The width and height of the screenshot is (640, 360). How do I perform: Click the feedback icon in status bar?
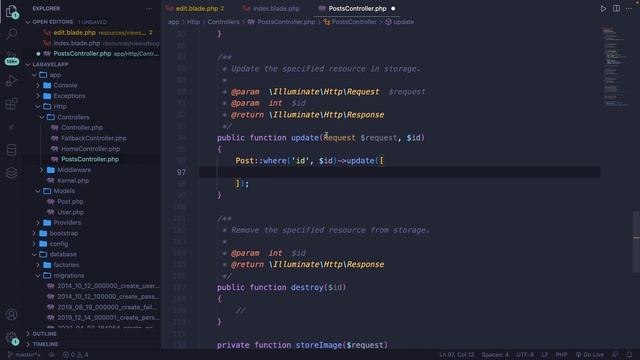615,355
